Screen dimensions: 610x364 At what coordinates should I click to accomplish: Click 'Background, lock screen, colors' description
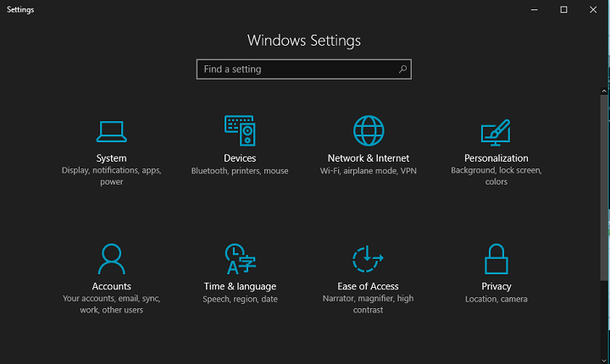point(496,176)
